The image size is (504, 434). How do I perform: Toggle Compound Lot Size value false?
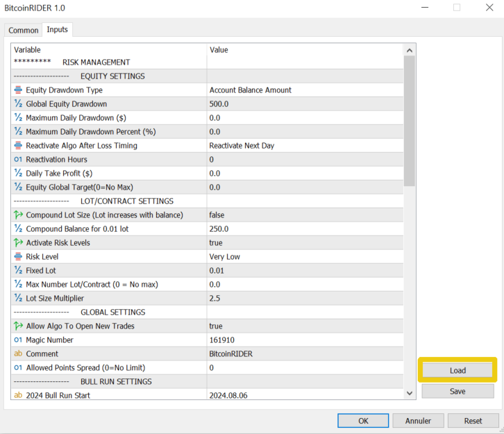[305, 215]
